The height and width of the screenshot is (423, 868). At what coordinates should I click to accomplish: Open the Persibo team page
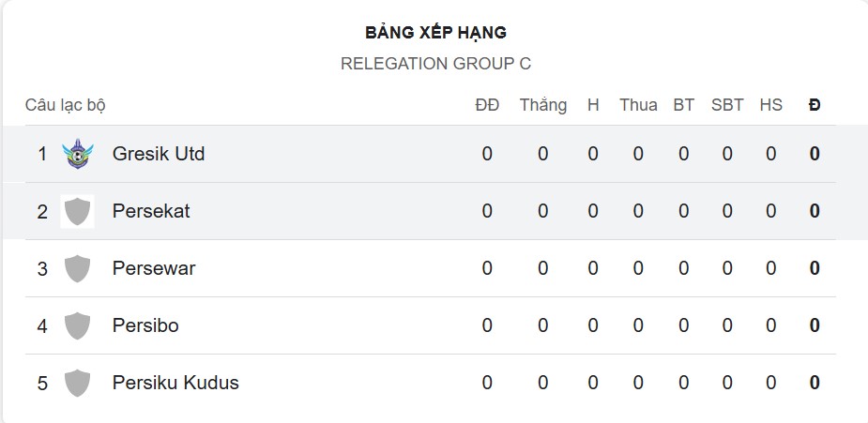click(x=145, y=325)
